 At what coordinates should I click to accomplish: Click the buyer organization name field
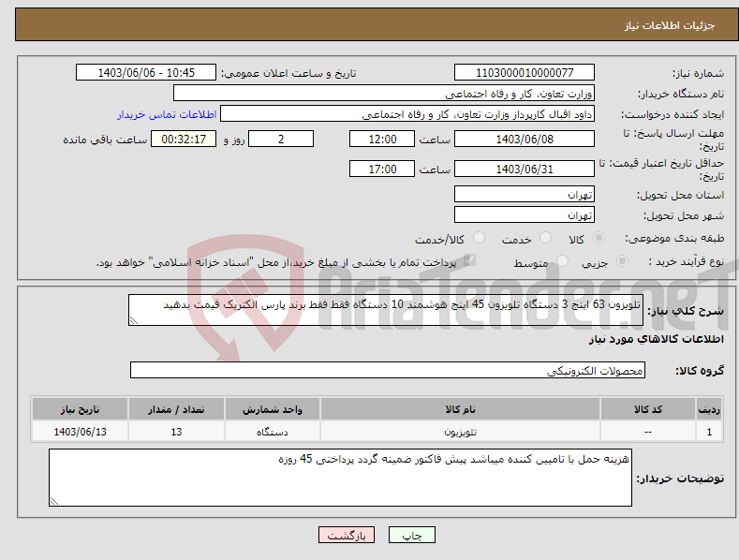384,94
